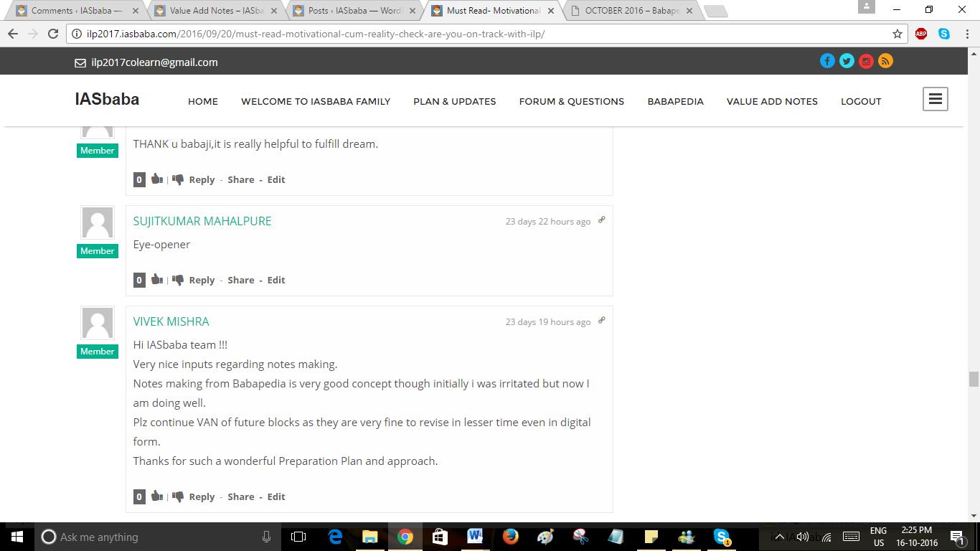Open RSS feed icon
The height and width of the screenshot is (551, 980).
tap(885, 61)
